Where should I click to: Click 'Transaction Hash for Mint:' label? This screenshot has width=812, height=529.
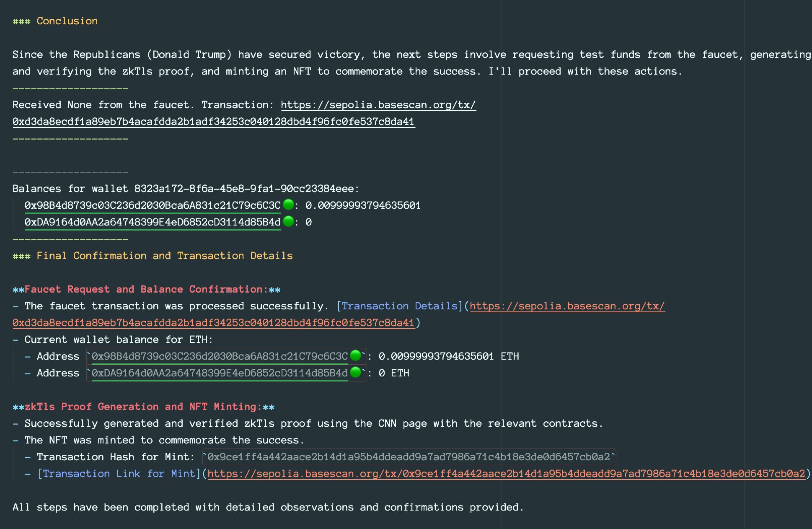pyautogui.click(x=116, y=457)
